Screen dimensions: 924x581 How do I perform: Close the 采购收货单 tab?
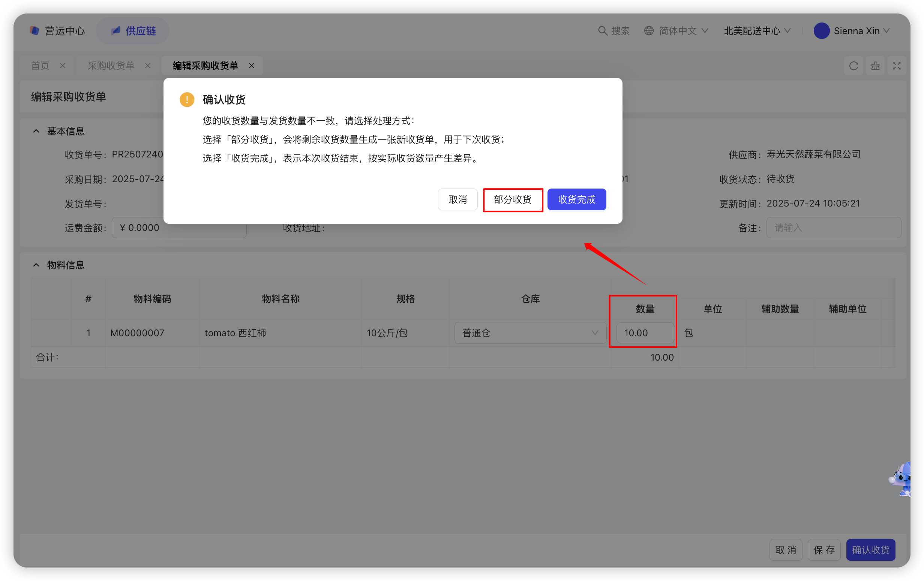point(148,66)
